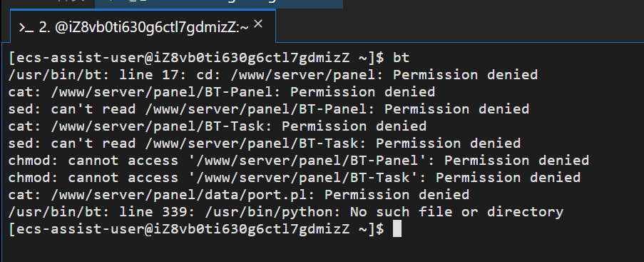644x262 pixels.
Task: Click empty terminal area below the last prompt
Action: coord(322,250)
